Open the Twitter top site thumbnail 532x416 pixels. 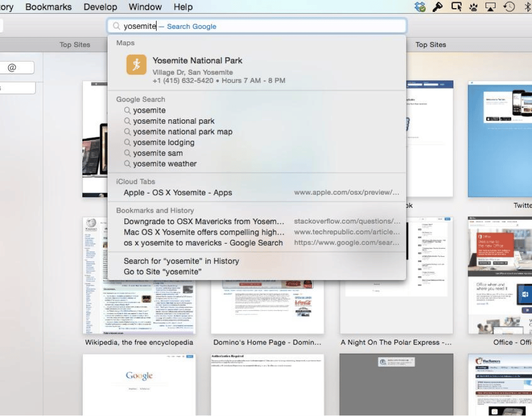(x=500, y=139)
